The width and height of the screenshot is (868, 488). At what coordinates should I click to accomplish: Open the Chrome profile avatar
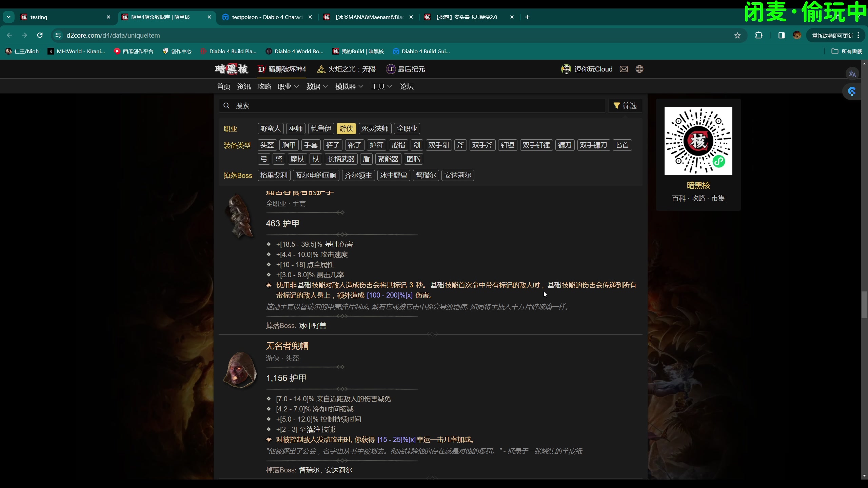click(797, 35)
